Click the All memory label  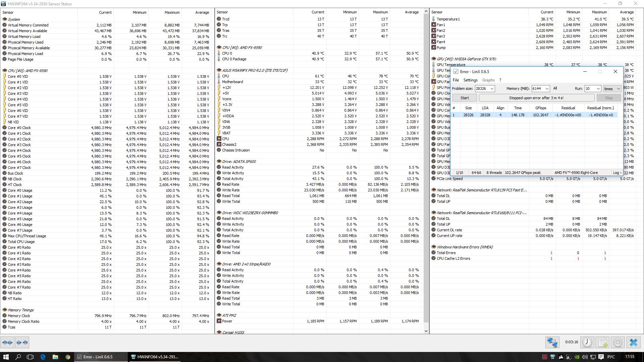pyautogui.click(x=555, y=88)
